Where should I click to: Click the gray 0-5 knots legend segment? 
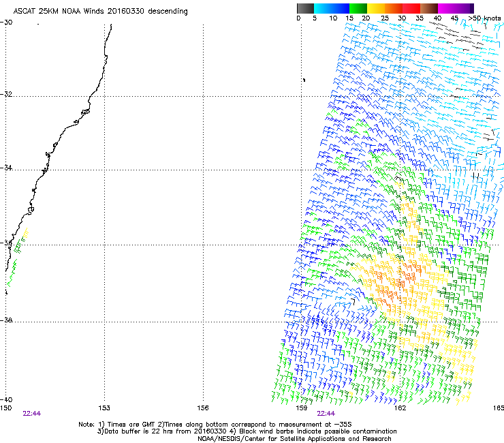pos(305,8)
